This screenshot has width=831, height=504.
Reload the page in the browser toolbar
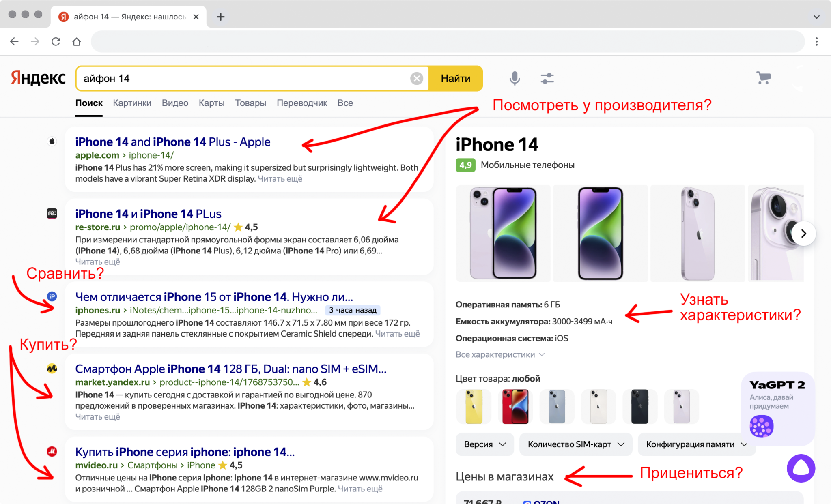click(x=56, y=41)
